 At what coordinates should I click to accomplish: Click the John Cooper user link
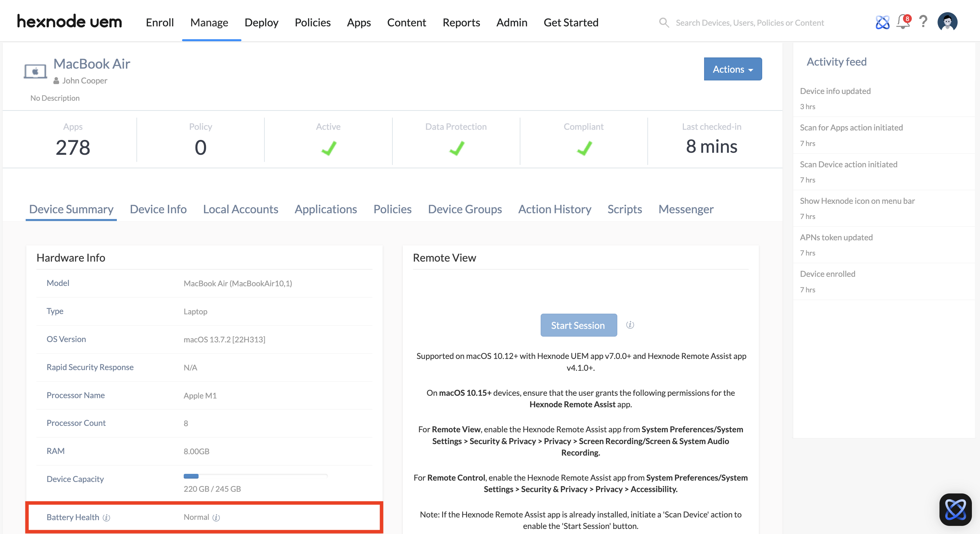84,81
